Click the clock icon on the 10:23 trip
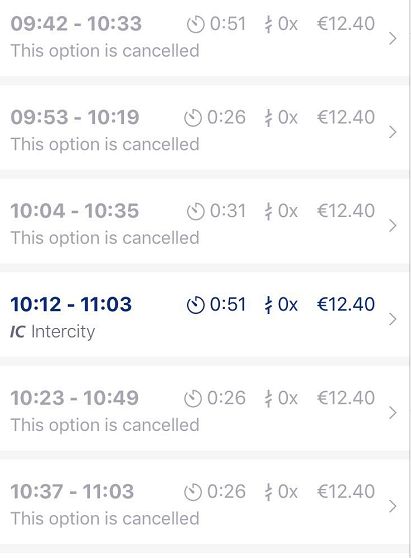411x558 pixels. pos(193,399)
